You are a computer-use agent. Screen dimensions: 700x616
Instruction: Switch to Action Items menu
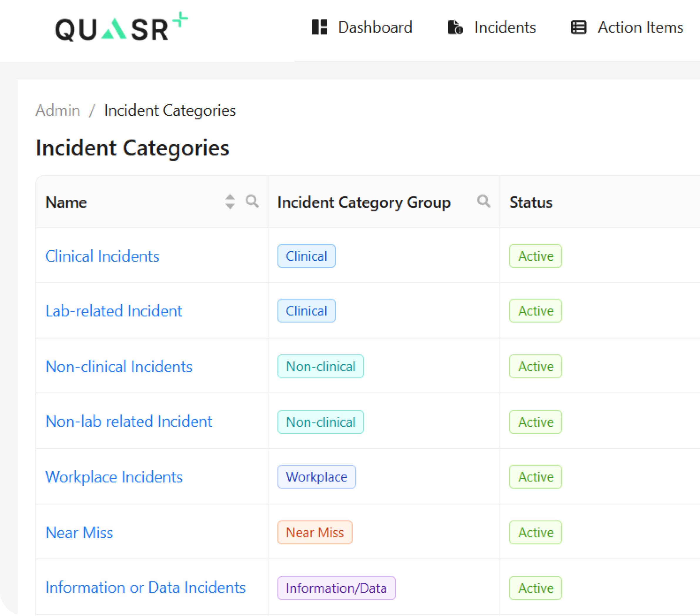640,27
